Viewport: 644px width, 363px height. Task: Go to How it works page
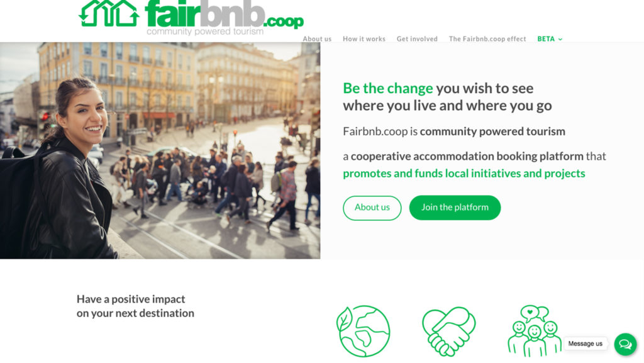[x=364, y=39]
